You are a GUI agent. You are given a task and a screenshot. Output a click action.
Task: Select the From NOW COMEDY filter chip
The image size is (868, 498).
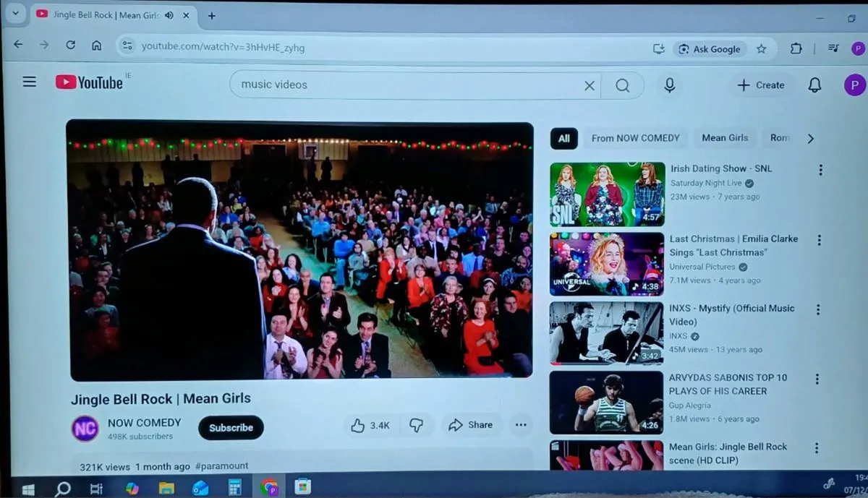(635, 138)
